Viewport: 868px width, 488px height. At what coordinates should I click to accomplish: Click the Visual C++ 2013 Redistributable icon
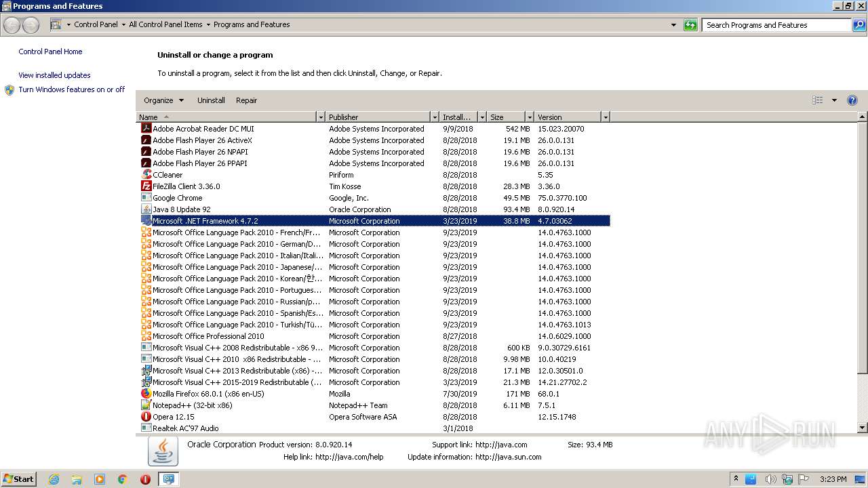146,370
